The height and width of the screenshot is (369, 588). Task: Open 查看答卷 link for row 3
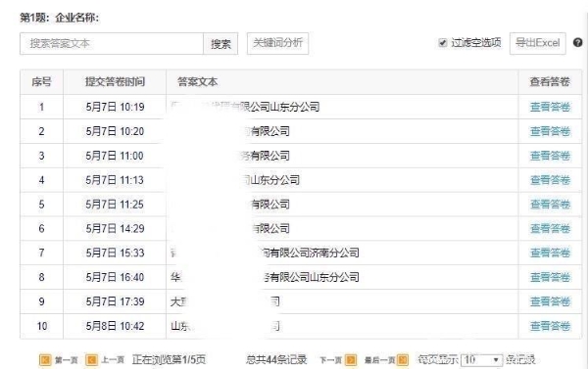[550, 156]
